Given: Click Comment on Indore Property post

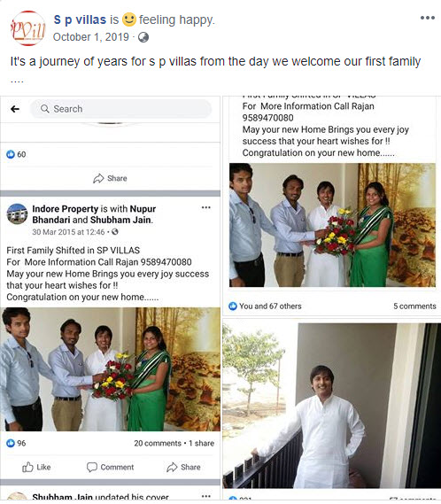Looking at the screenshot, I should click(110, 467).
